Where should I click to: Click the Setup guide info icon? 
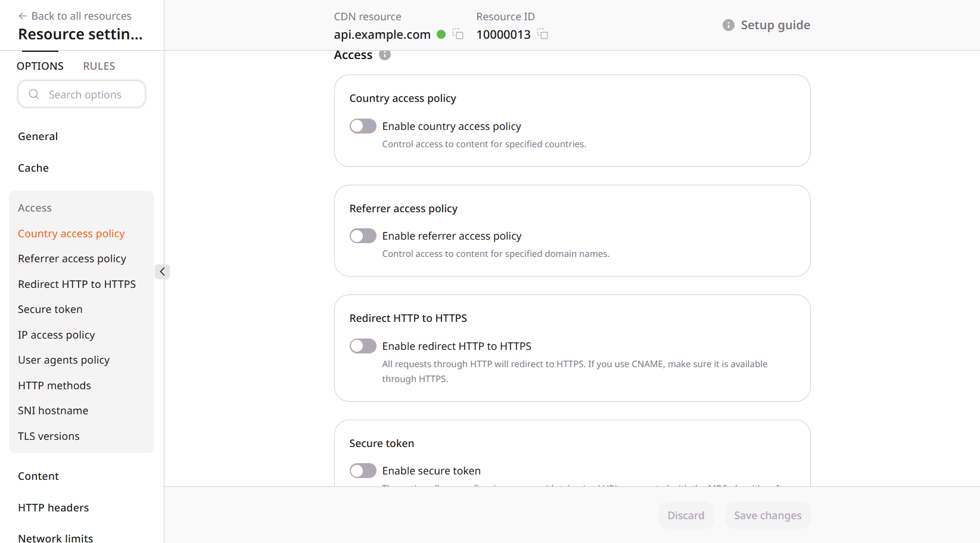(728, 25)
